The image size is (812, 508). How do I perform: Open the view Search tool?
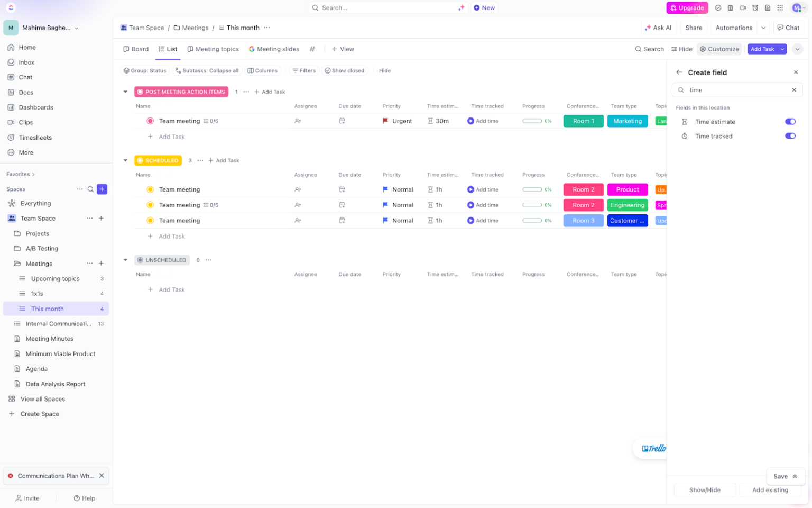click(649, 49)
